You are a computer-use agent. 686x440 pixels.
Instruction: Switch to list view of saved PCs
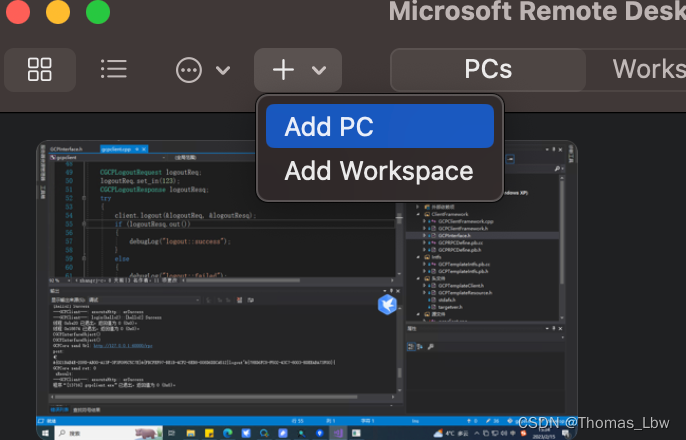pyautogui.click(x=114, y=70)
